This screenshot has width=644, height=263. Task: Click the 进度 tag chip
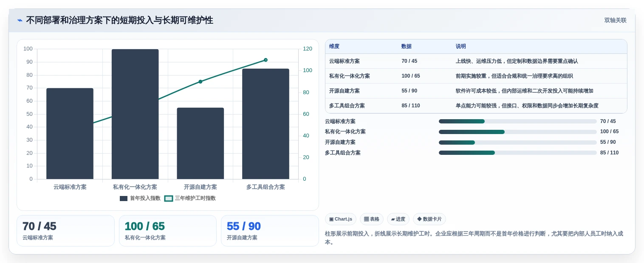(x=398, y=219)
